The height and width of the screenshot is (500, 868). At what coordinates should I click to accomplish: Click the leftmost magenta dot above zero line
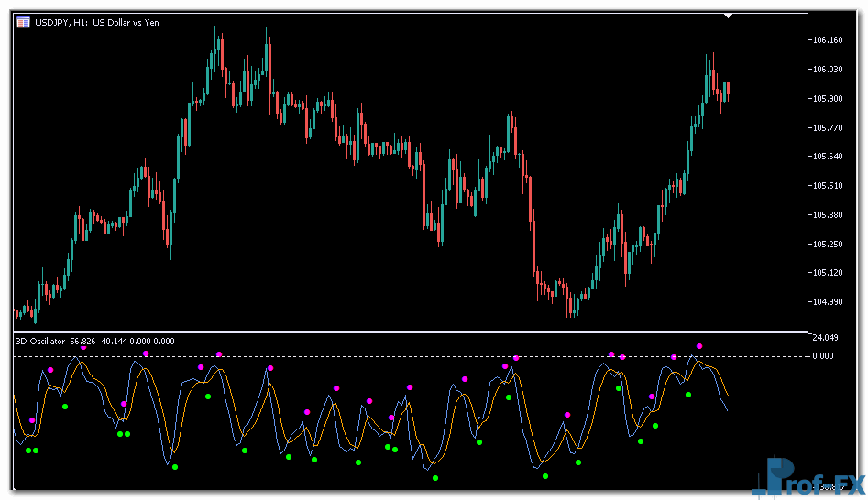tap(83, 347)
